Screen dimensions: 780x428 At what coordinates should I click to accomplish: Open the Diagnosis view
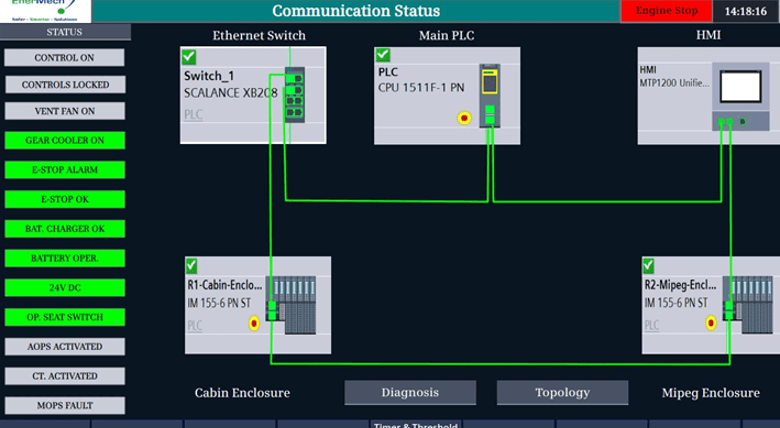(x=410, y=393)
